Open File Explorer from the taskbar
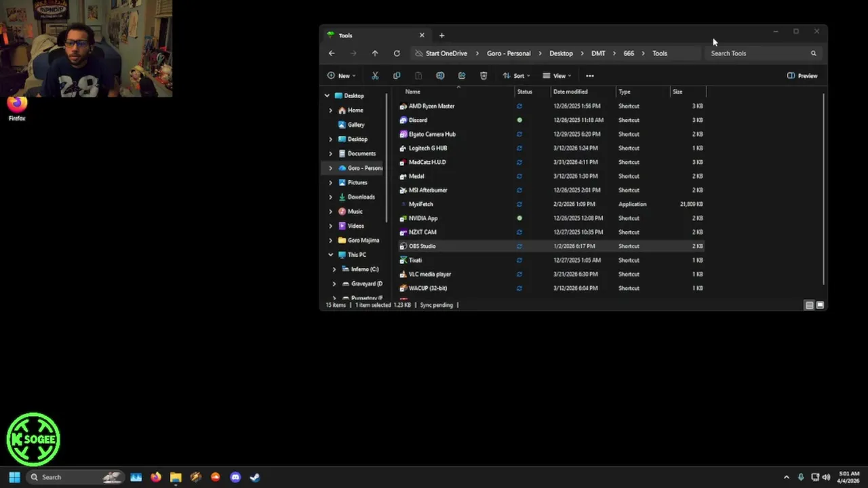The height and width of the screenshot is (488, 868). click(176, 477)
